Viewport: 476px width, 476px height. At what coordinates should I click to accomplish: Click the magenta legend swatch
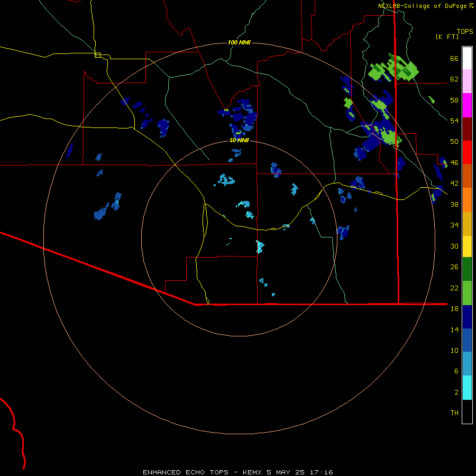(x=467, y=105)
